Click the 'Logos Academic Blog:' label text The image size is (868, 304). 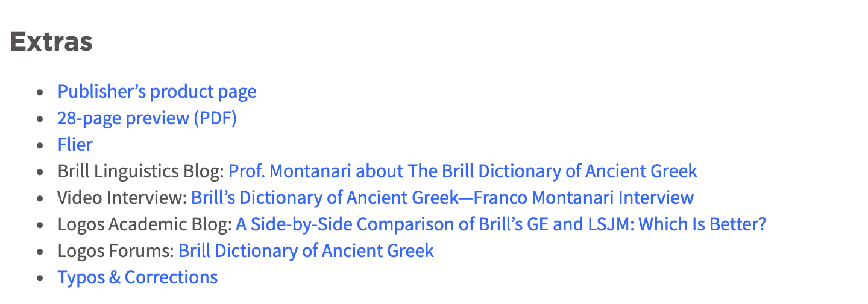coord(145,224)
